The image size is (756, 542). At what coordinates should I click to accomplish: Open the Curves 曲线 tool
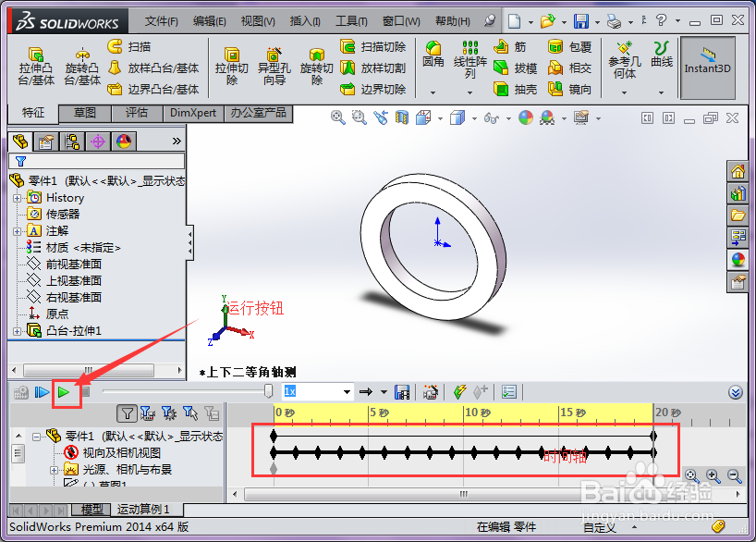coord(662,54)
